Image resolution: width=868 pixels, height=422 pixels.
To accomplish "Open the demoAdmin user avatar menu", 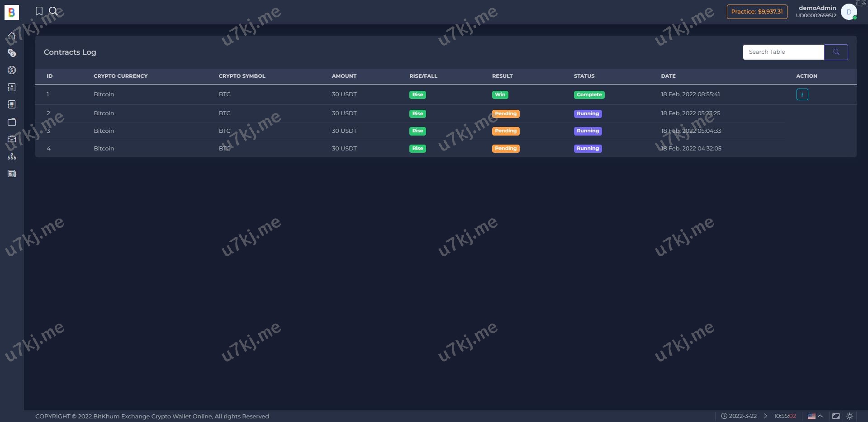I will [x=849, y=12].
